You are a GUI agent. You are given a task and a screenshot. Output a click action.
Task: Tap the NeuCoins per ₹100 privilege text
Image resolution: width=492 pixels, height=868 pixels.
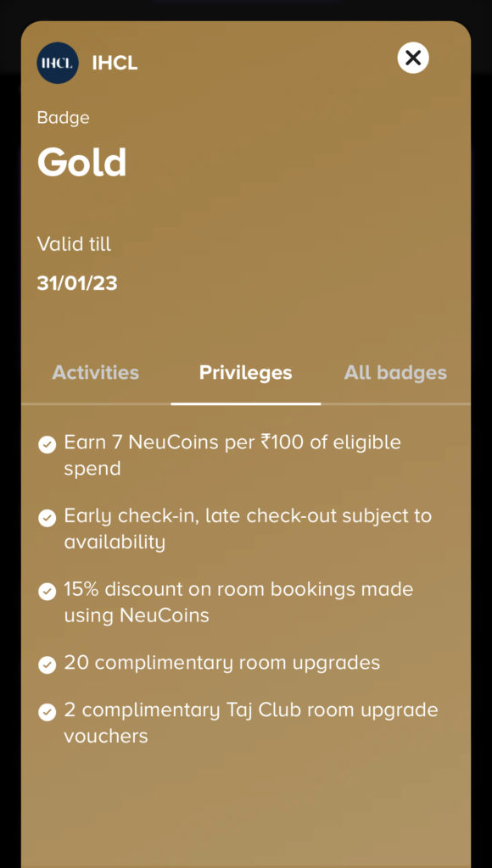(232, 454)
